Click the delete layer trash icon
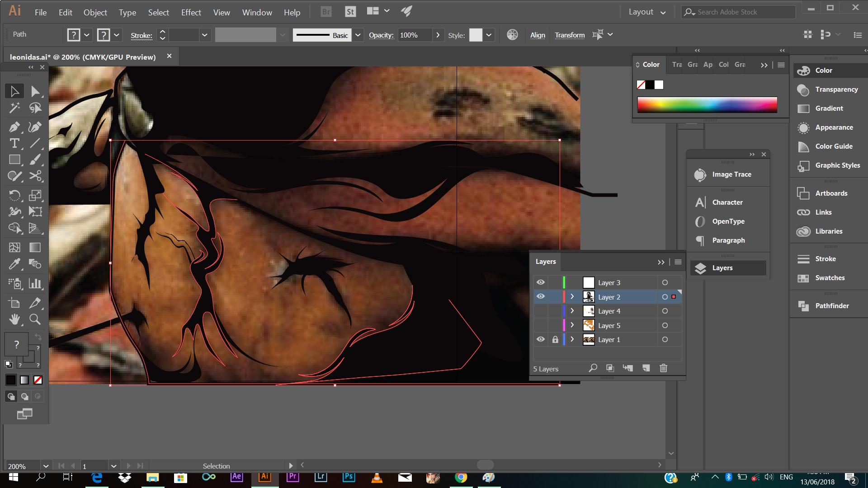The height and width of the screenshot is (488, 868). pos(663,368)
